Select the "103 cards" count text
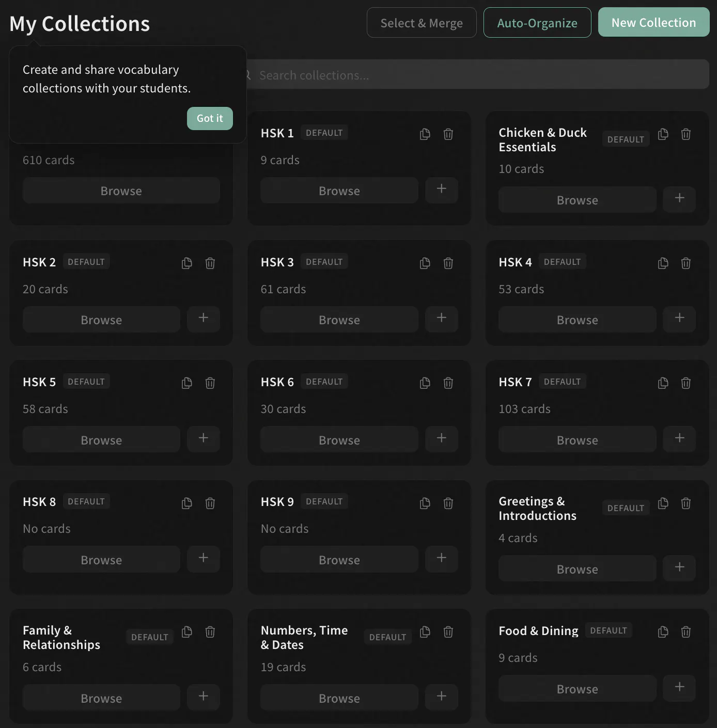717x728 pixels. [524, 409]
